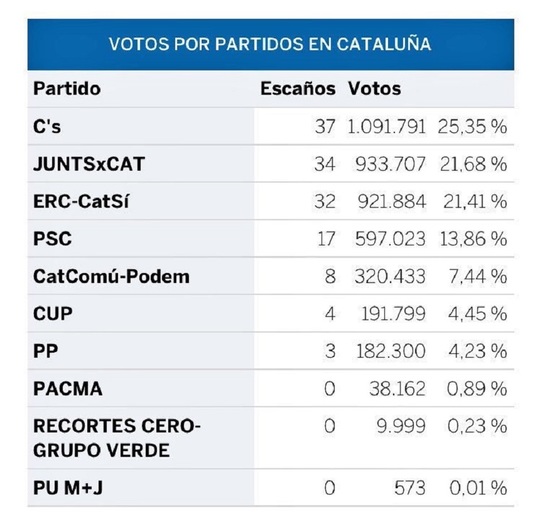Select the Partido column header
Image resolution: width=540 pixels, height=519 pixels.
[67, 89]
